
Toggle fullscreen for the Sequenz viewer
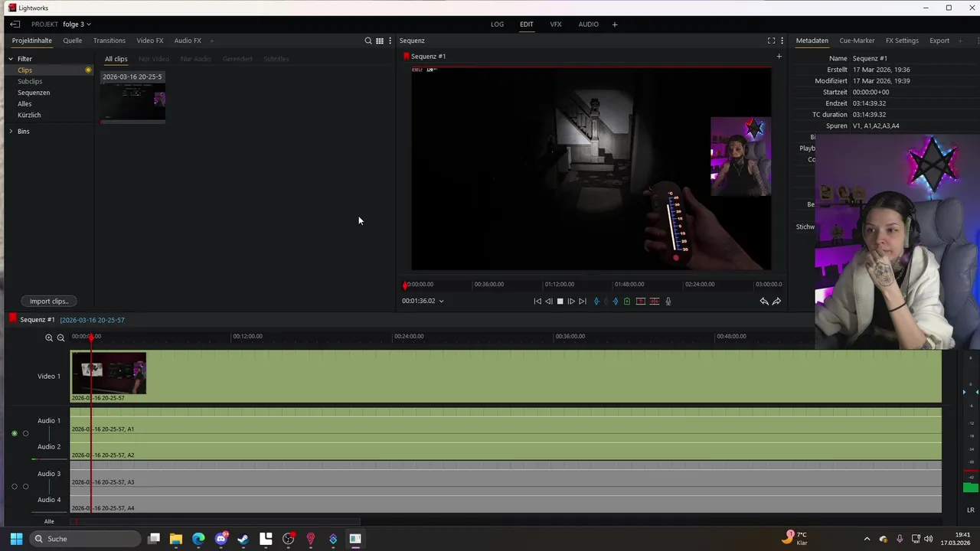pyautogui.click(x=771, y=41)
